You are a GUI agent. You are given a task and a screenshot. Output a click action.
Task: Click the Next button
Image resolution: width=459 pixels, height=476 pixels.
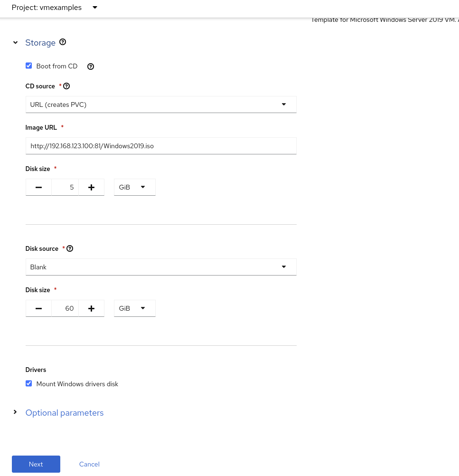[x=36, y=464]
